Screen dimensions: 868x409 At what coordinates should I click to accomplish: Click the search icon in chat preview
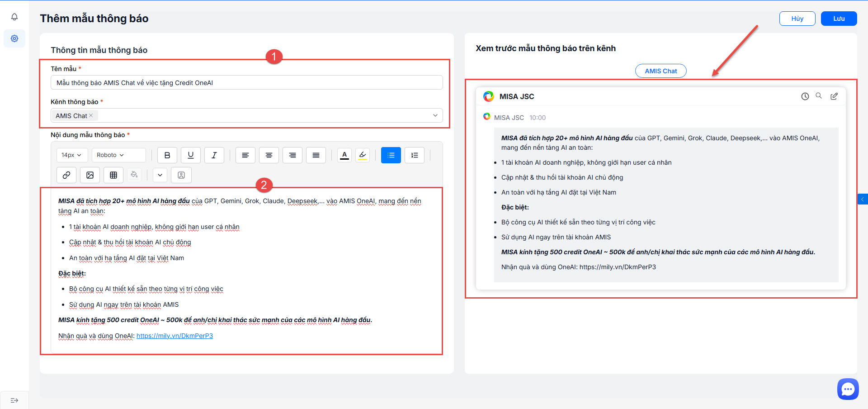pos(819,96)
